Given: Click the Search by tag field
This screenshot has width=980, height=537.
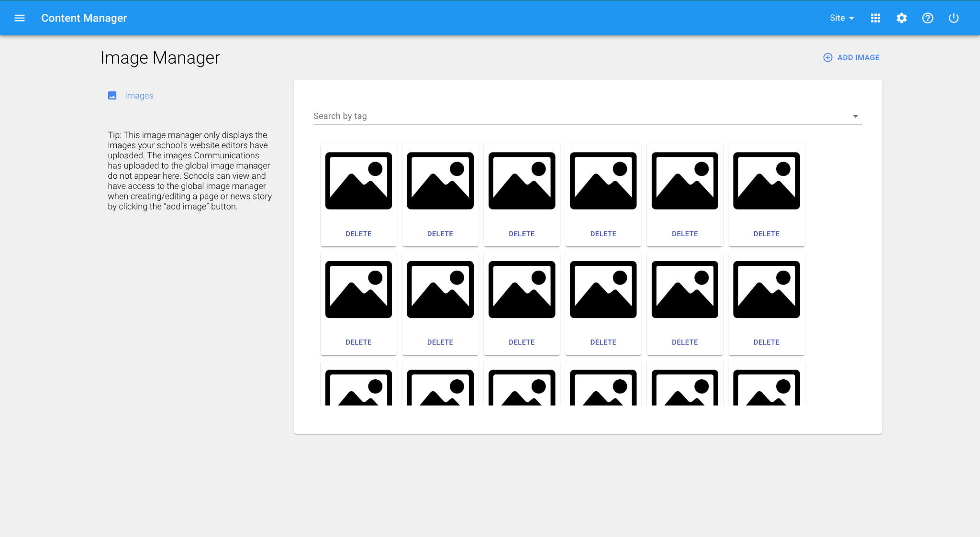Looking at the screenshot, I should coord(574,116).
